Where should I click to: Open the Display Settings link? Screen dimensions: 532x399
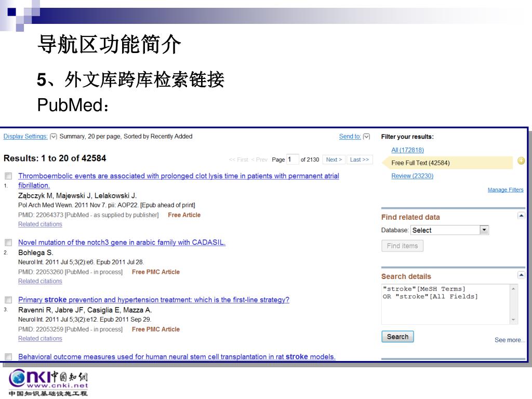tap(25, 137)
